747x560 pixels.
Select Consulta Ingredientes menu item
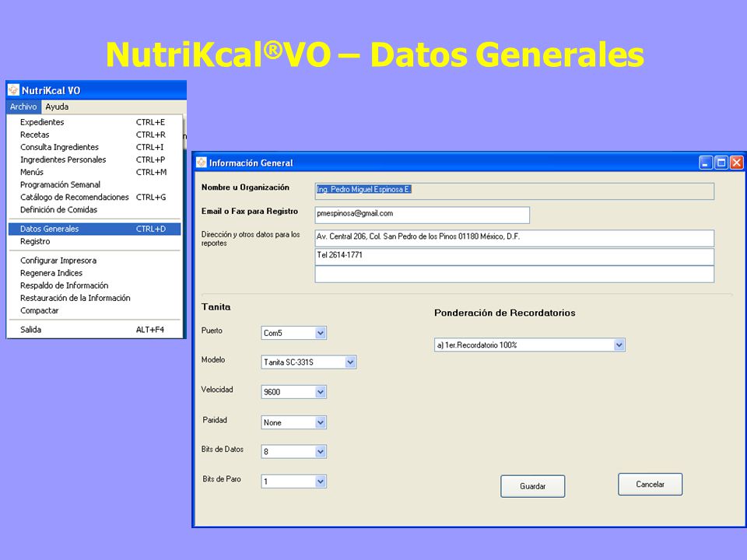[x=94, y=147]
